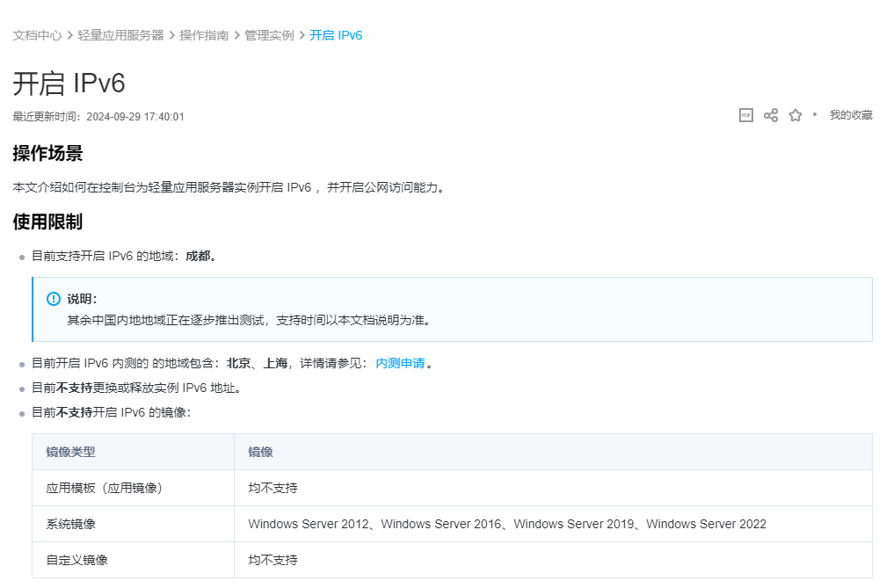
Task: Open the 内测申请 link
Action: click(400, 363)
